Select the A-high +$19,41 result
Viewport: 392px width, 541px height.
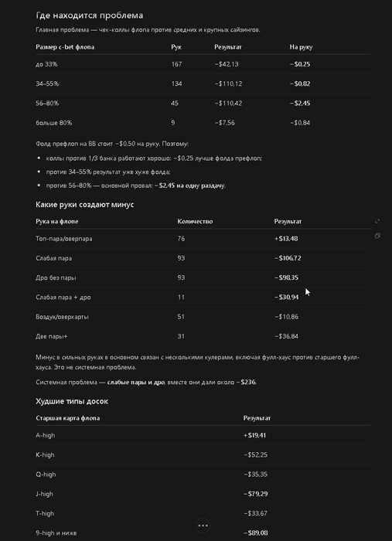(254, 435)
